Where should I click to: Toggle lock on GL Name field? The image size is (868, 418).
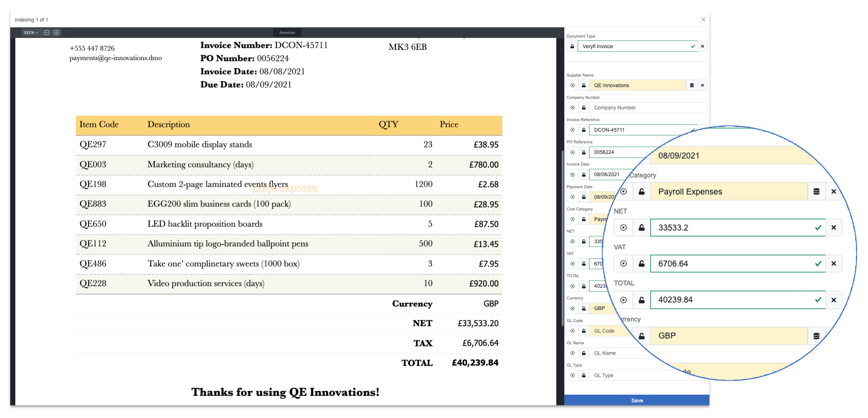pyautogui.click(x=584, y=353)
